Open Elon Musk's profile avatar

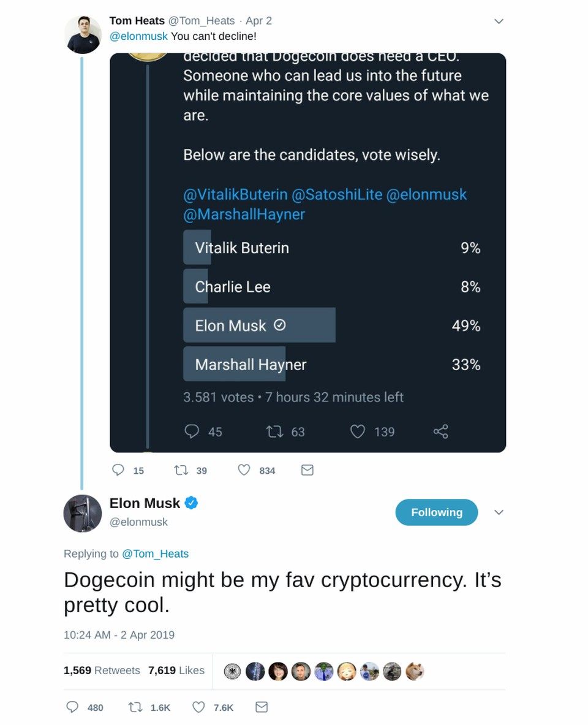click(x=83, y=513)
